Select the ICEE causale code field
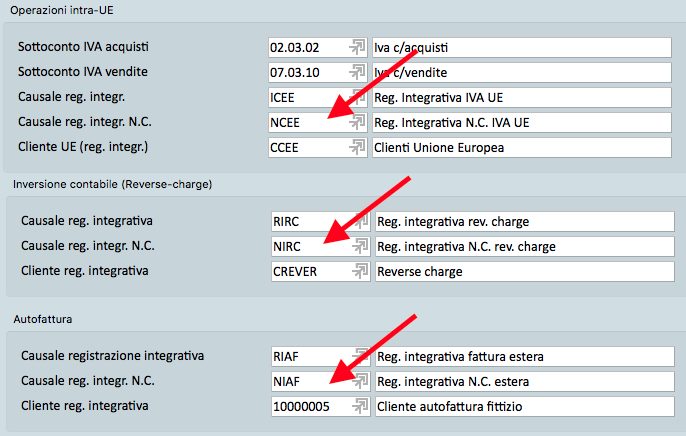686x436 pixels. coord(305,98)
